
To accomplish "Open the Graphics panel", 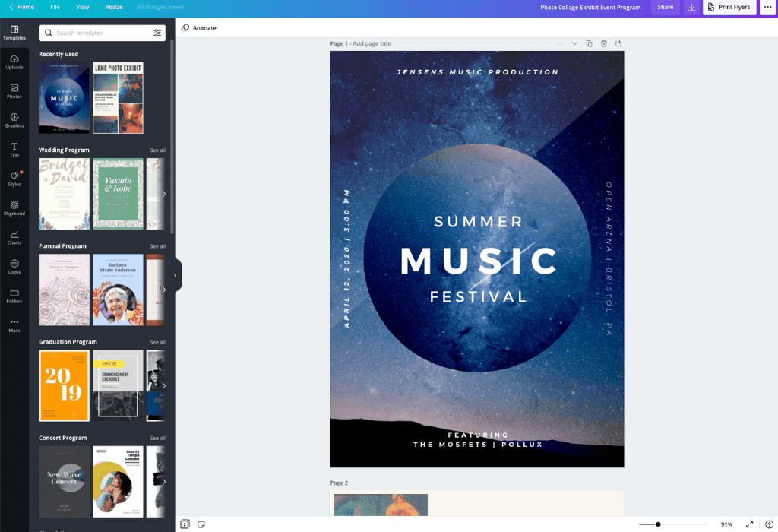I will [x=14, y=121].
